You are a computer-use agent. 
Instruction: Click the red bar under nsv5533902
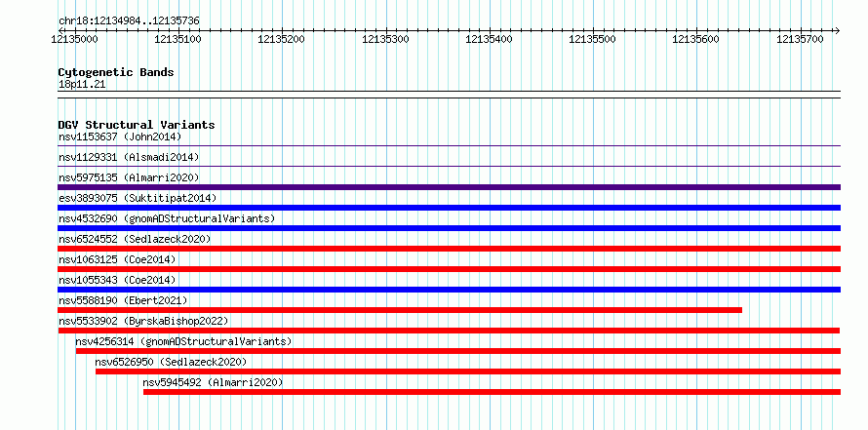tap(449, 331)
